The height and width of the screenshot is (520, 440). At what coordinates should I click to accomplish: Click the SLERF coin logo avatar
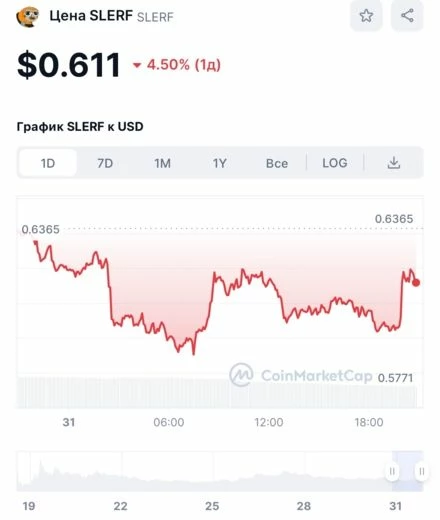[x=28, y=17]
